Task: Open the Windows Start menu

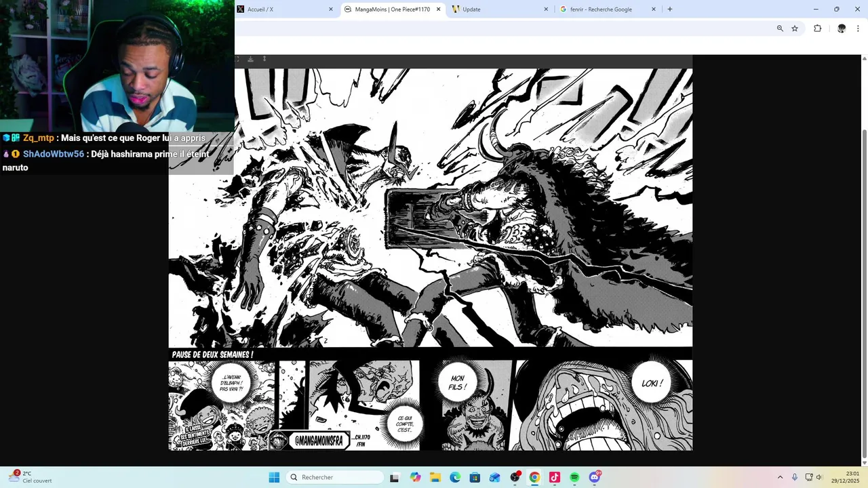Action: pyautogui.click(x=274, y=477)
